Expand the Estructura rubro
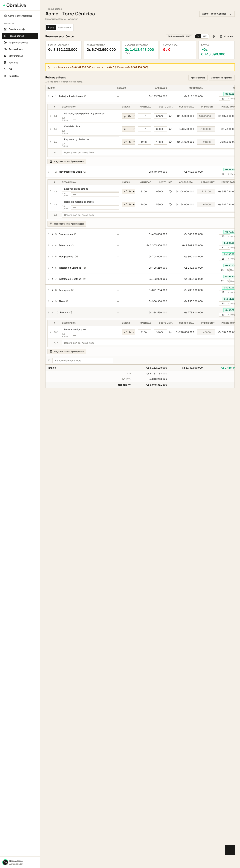Screen dimensions: 240x868 52,245
